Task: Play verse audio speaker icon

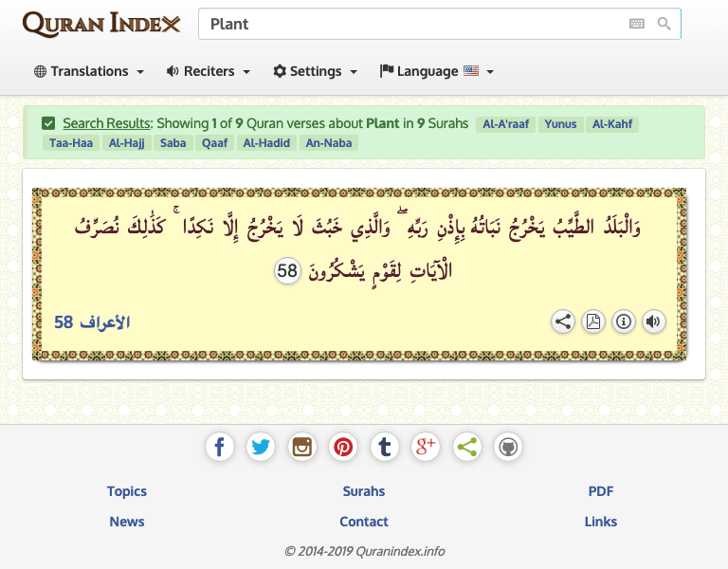Action: click(653, 321)
